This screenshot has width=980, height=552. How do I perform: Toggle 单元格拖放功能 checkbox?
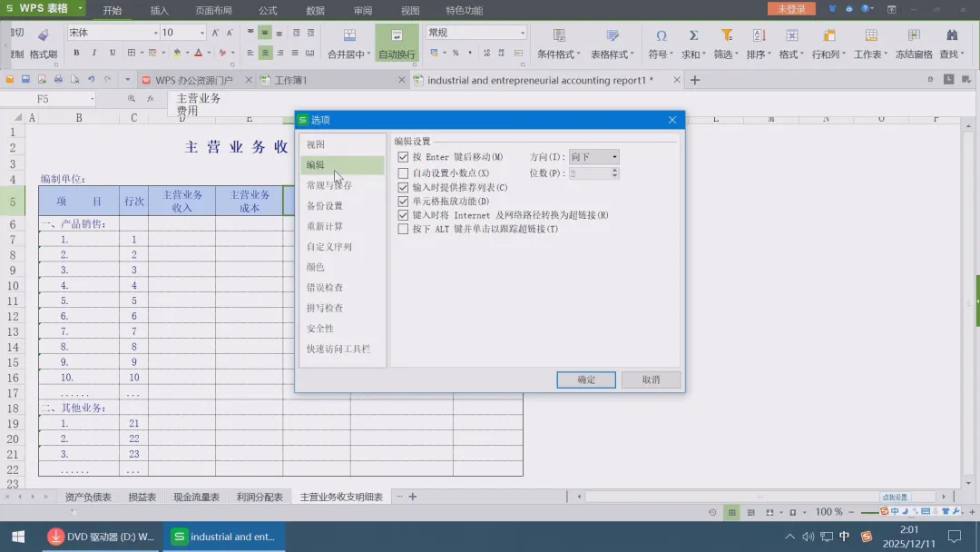pos(403,202)
